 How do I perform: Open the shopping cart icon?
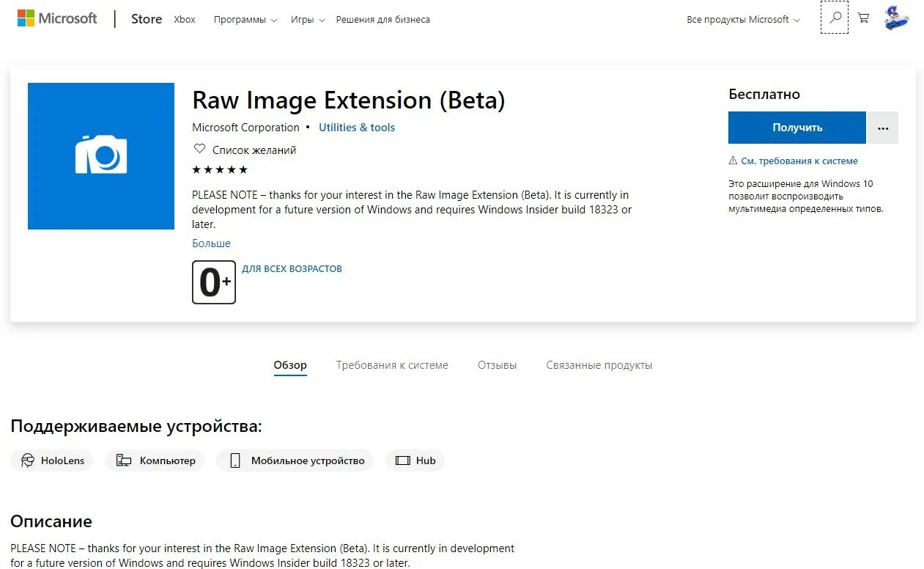click(863, 18)
